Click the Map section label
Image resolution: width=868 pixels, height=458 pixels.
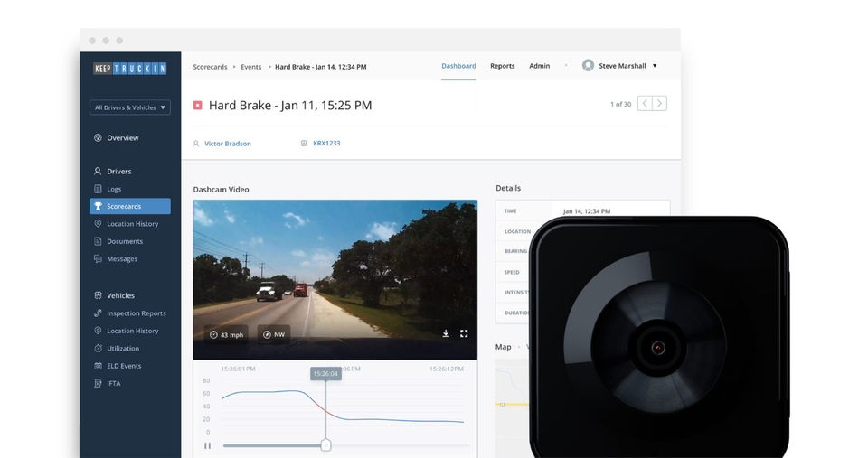click(504, 347)
